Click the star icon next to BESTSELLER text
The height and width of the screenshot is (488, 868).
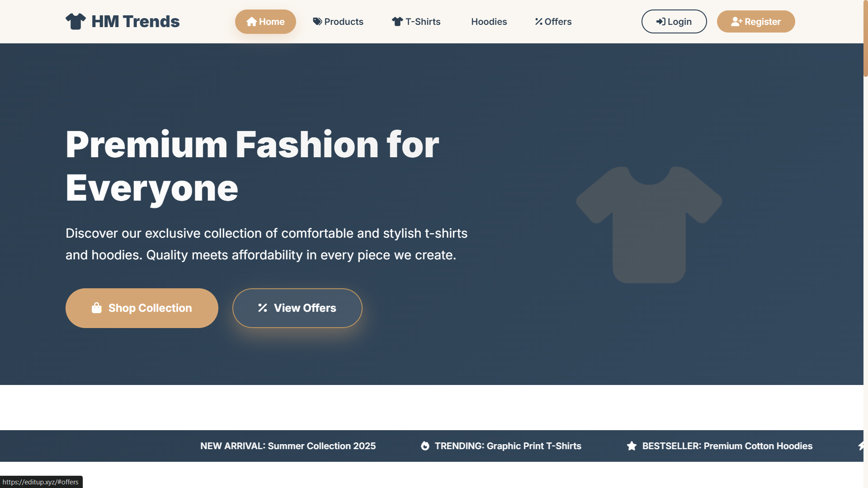tap(631, 446)
